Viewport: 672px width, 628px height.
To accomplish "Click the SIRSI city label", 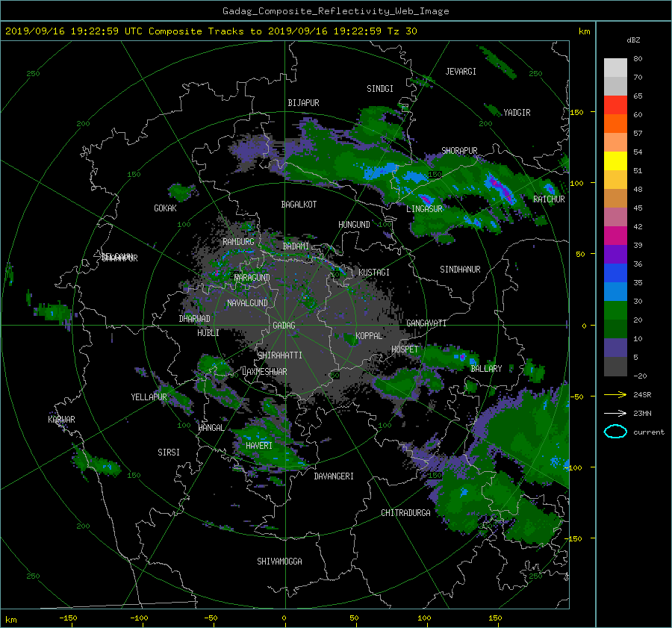I will point(169,453).
